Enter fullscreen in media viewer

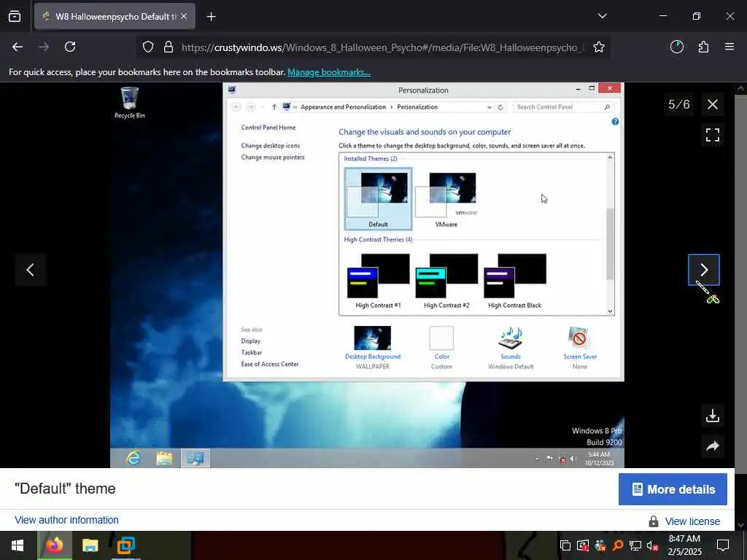pos(712,135)
